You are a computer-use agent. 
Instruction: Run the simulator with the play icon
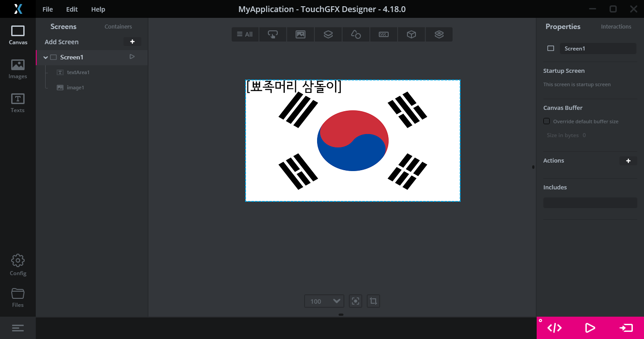pos(590,328)
